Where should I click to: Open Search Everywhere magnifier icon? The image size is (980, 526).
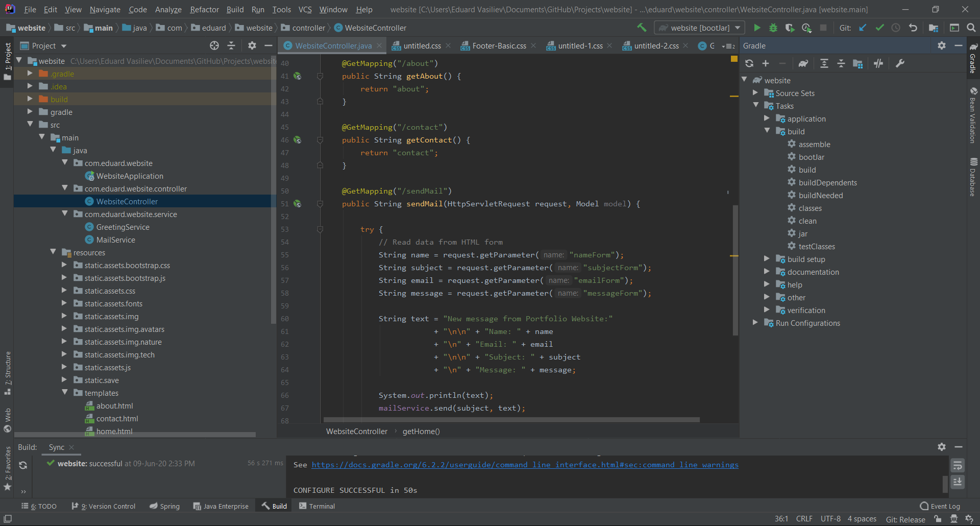[971, 28]
